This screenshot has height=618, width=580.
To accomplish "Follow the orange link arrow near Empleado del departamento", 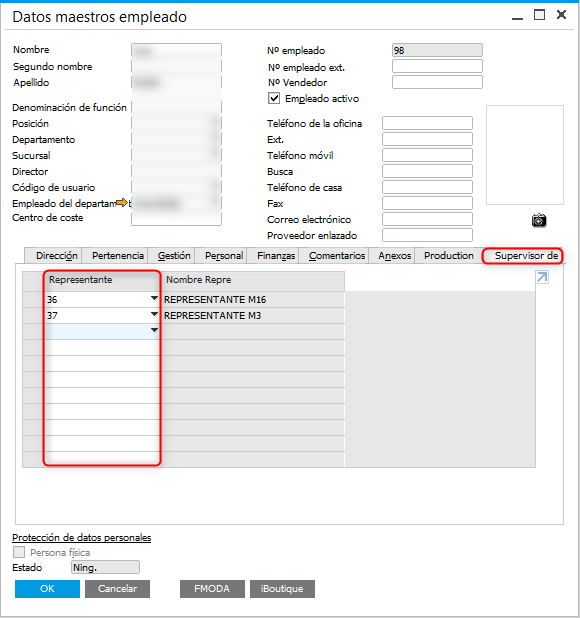I will 122,203.
